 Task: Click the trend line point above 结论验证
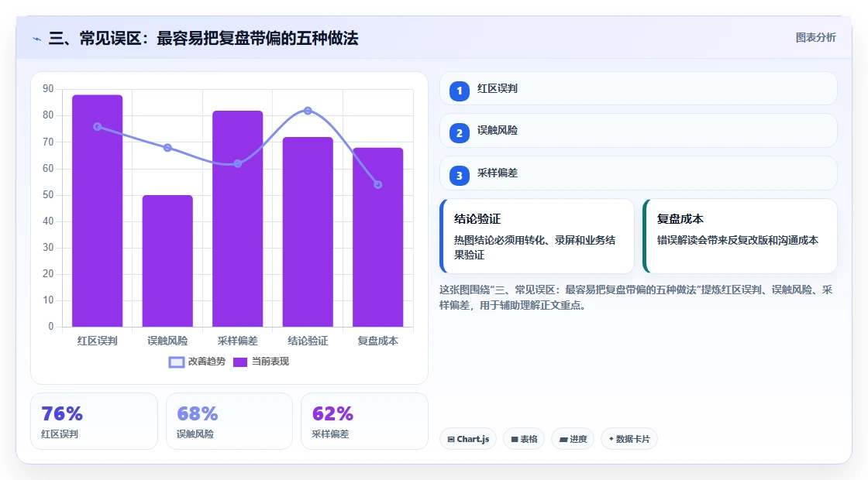click(x=308, y=111)
